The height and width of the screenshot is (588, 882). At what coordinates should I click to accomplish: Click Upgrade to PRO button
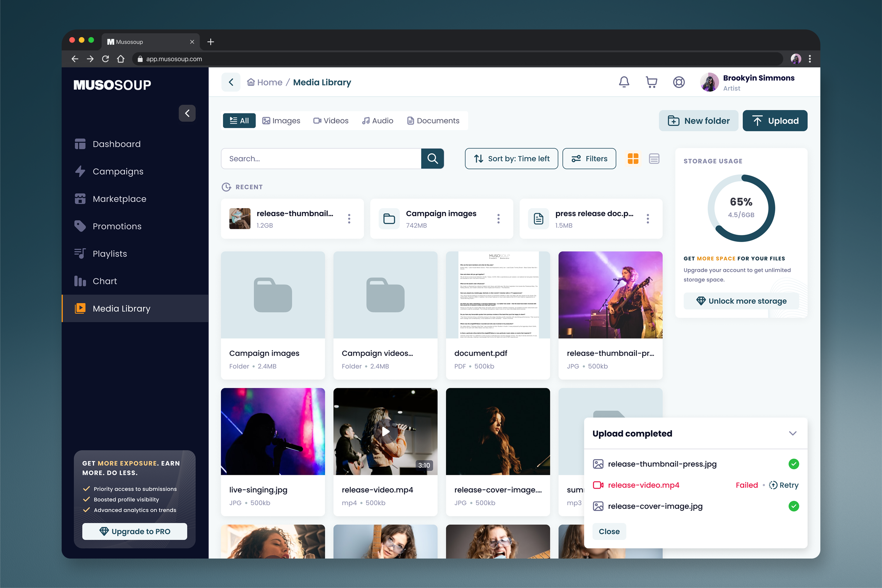click(x=135, y=531)
